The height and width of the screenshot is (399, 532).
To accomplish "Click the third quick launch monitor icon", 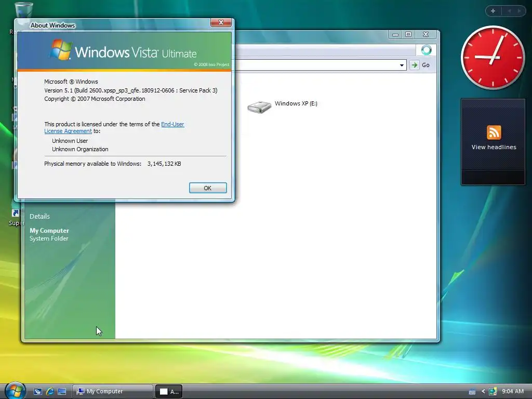I will (x=62, y=392).
